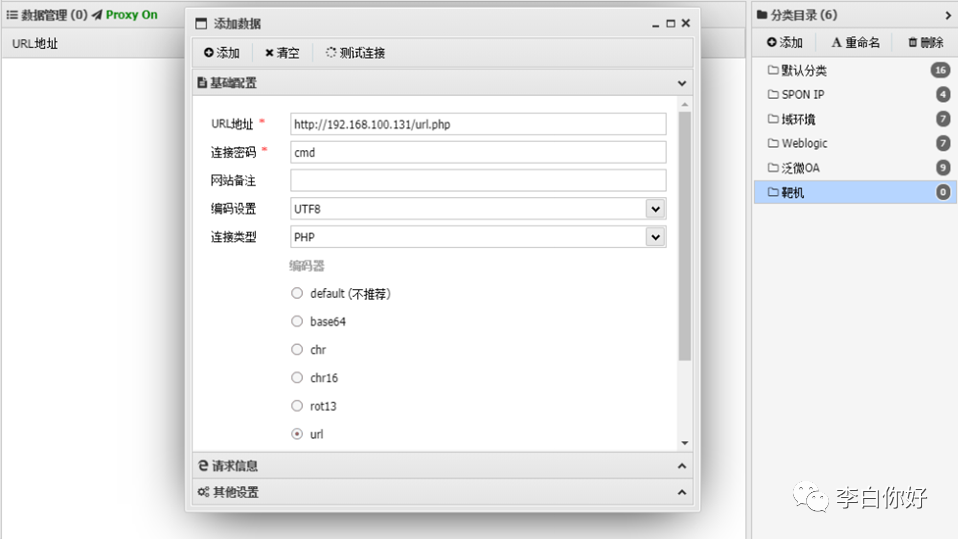Open the 编码设置 UTF8 dropdown
The width and height of the screenshot is (958, 539).
655,209
